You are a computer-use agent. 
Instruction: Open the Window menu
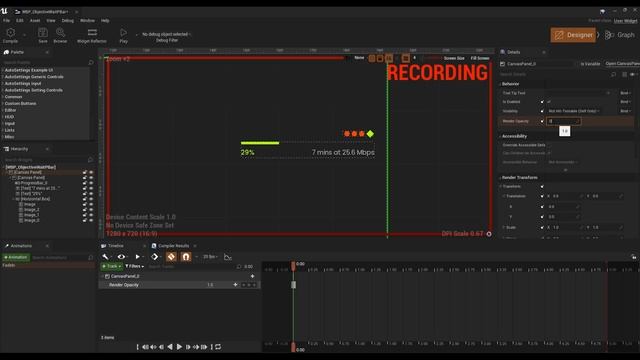pos(87,20)
